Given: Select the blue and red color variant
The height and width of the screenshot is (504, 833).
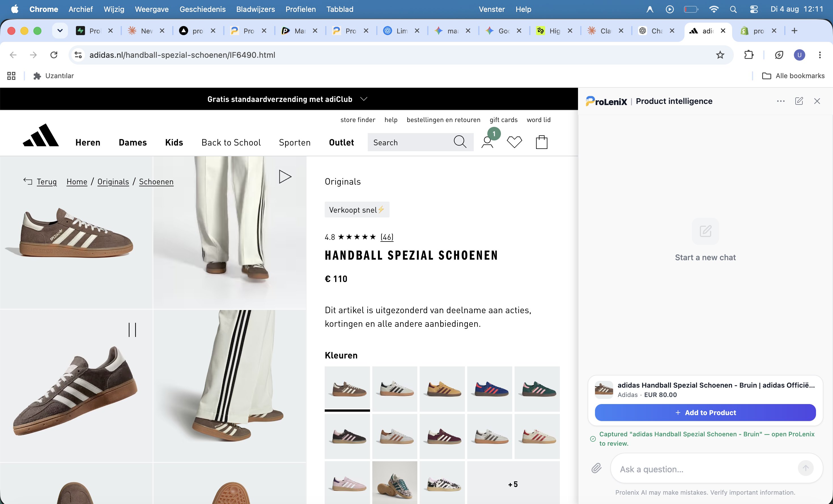Looking at the screenshot, I should coord(490,389).
